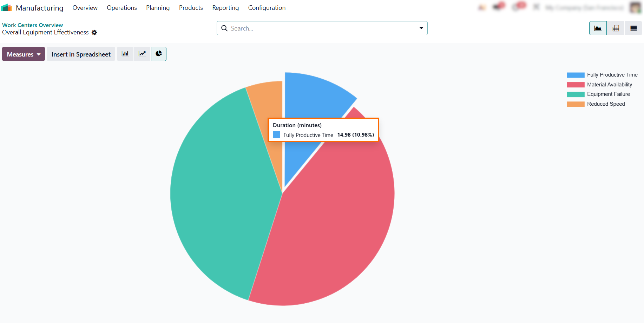The image size is (644, 323).
Task: Switch to list view
Action: pos(633,28)
